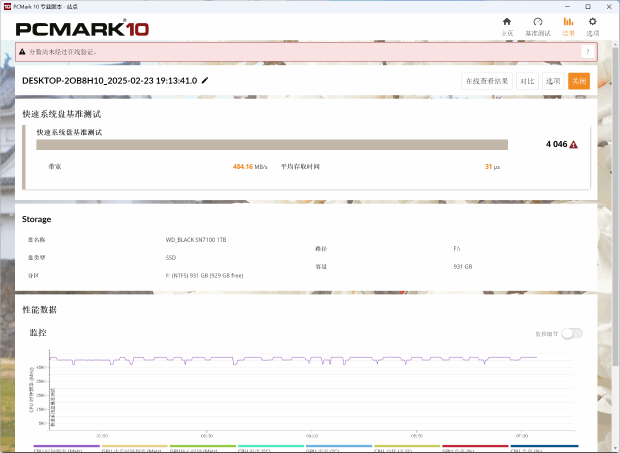The image size is (620, 453).
Task: Open the Options (选项) gear icon
Action: 592,22
